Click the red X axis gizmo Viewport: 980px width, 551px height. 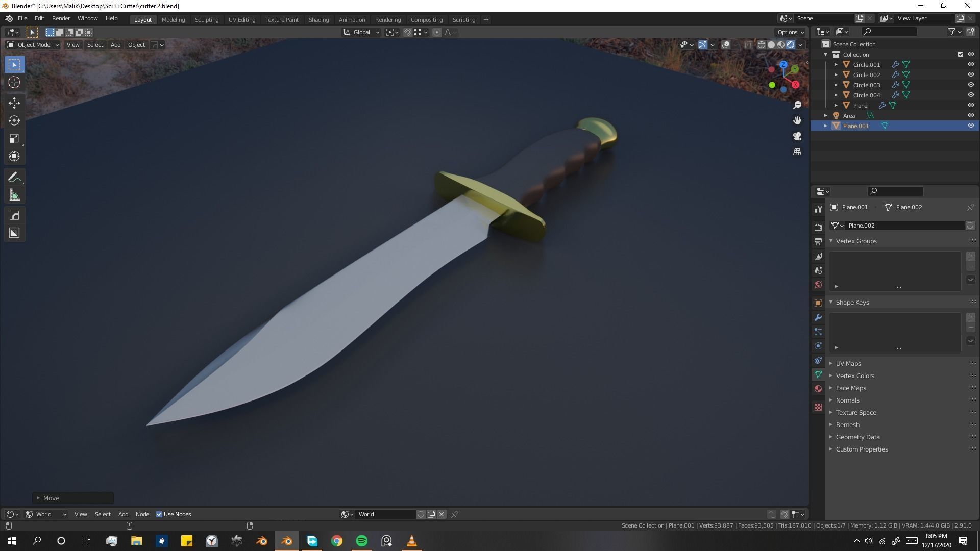click(795, 85)
